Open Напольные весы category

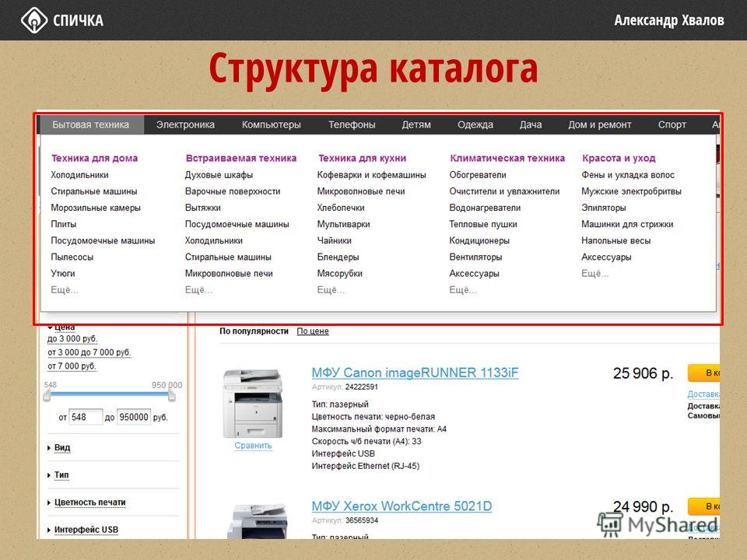point(616,240)
